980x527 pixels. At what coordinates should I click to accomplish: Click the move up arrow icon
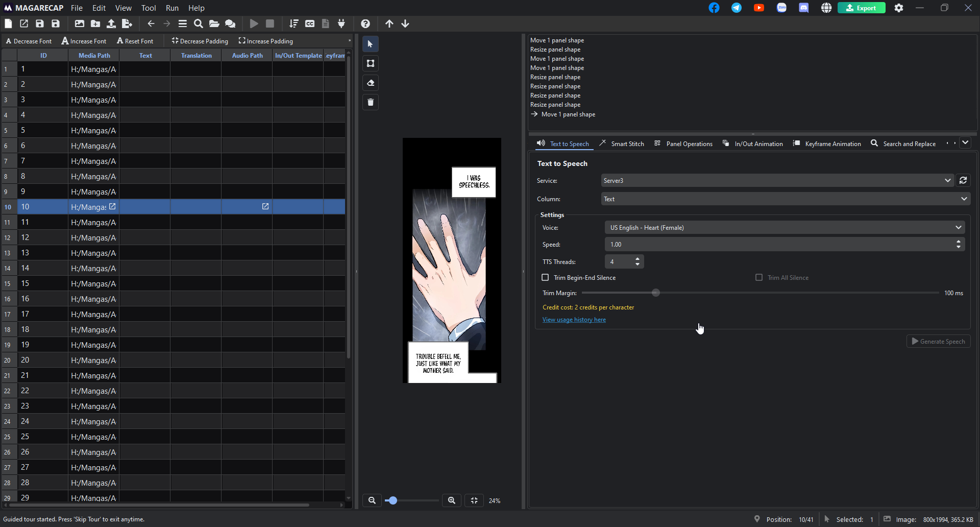[389, 23]
